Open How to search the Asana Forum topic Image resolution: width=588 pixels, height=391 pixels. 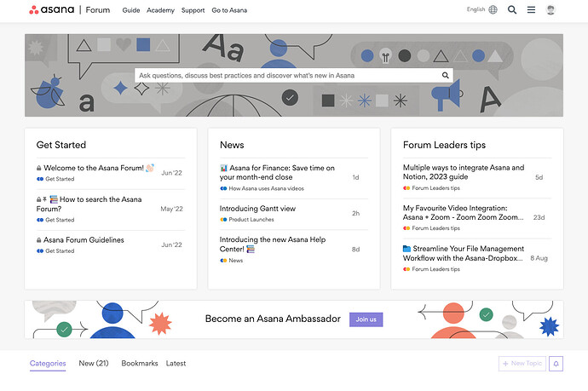[x=89, y=204]
